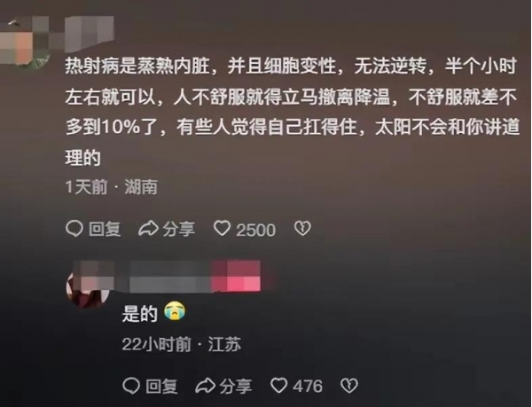Click 分享 text under the 是的 reply

[x=236, y=386]
